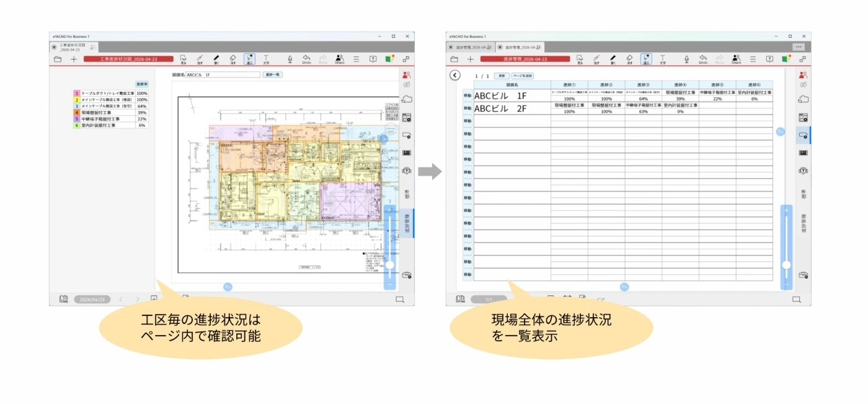Click the 進捗⑥ column header

pos(755,84)
